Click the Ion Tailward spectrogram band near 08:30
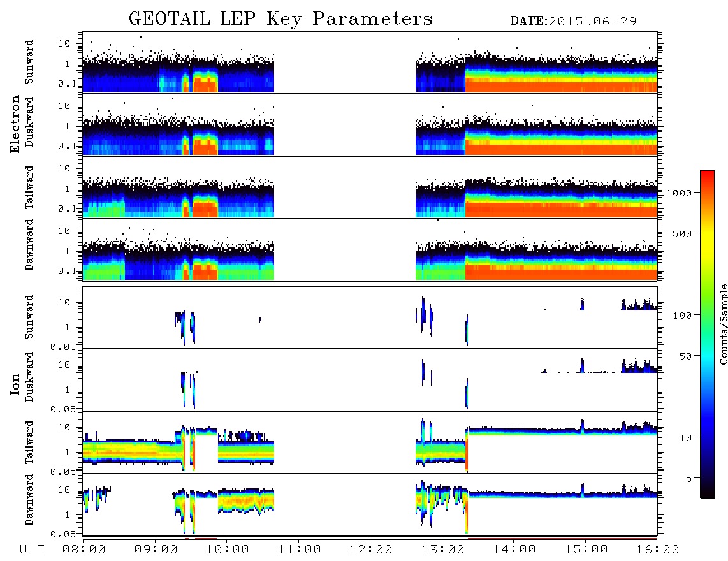The width and height of the screenshot is (728, 561). point(120,451)
